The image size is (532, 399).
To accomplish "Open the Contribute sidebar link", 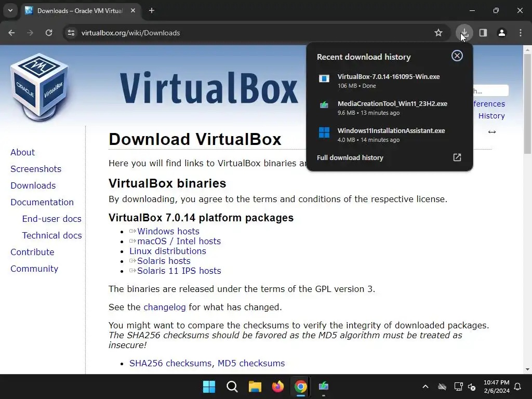I will [32, 252].
